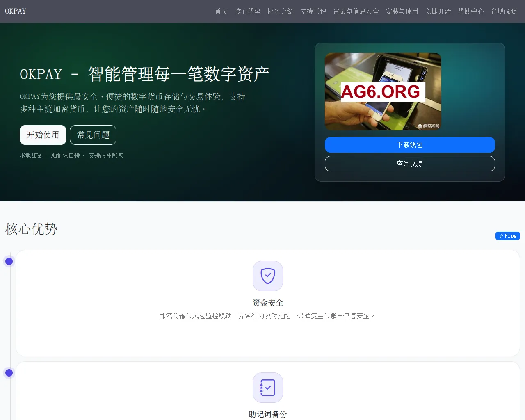Go to 核心优势 in the navbar

pos(248,11)
